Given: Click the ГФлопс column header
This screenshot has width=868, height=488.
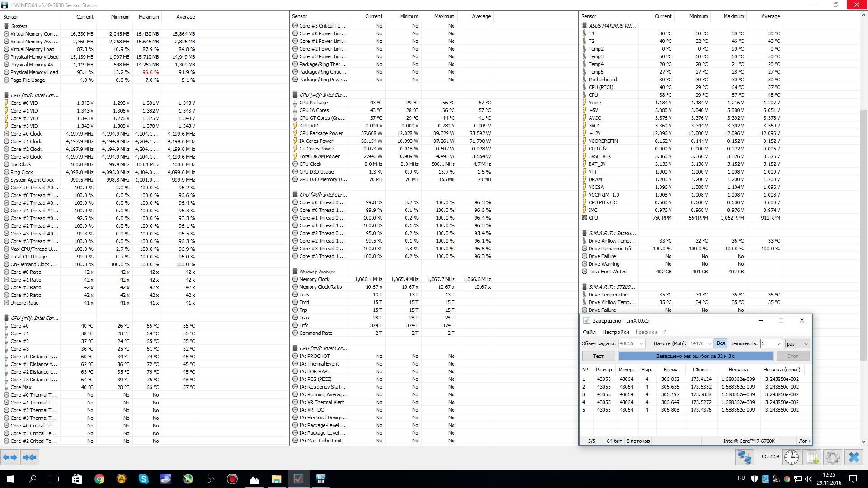Looking at the screenshot, I should coord(701,370).
